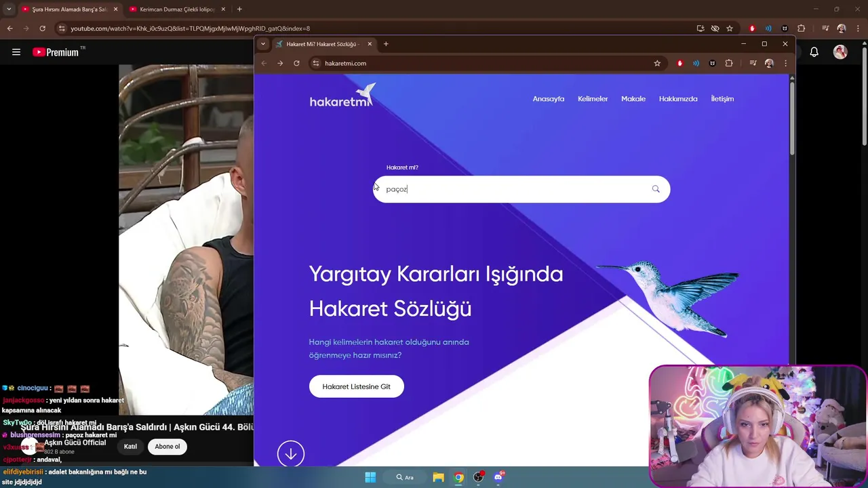Close the 'Kerimcan Durmaz Çilekli lolipop' tab
This screenshot has height=488, width=868.
tap(223, 9)
